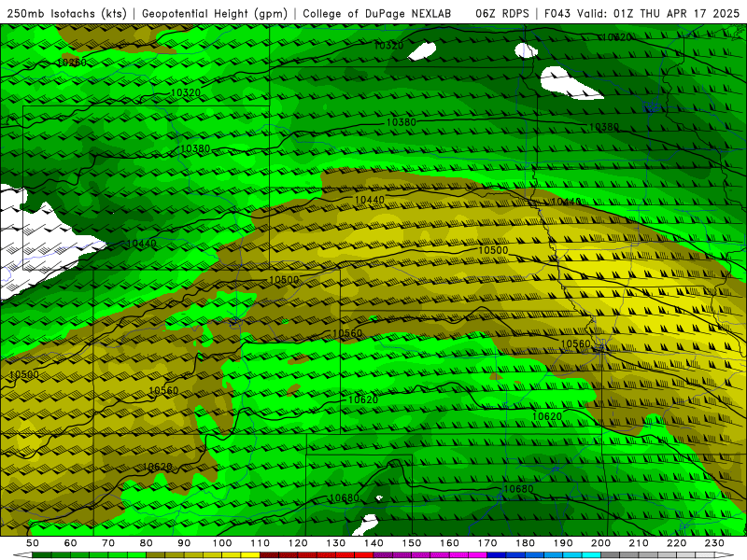Screen dimensions: 747x560
Task: Pick the dark blue swatch starting at 170
Action: (497, 555)
